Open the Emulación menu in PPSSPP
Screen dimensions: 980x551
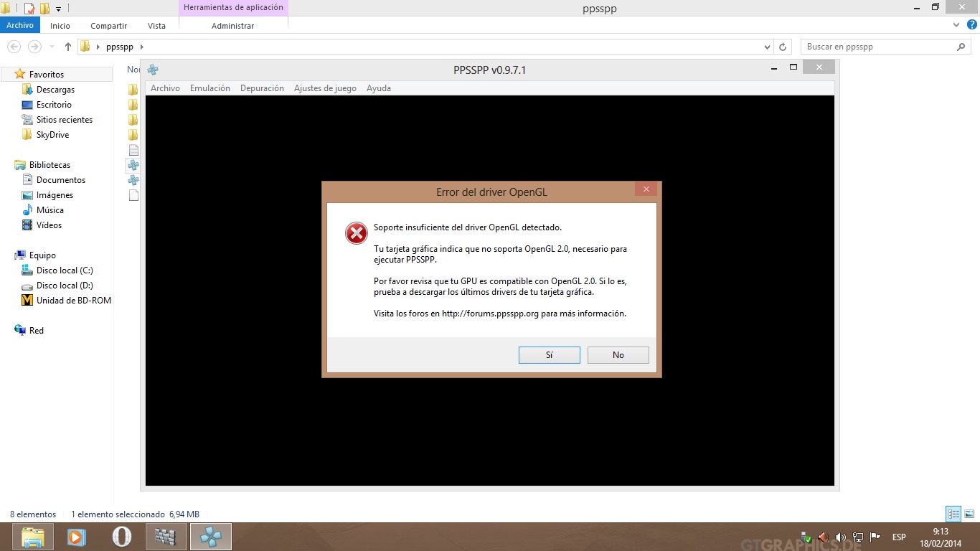coord(209,88)
